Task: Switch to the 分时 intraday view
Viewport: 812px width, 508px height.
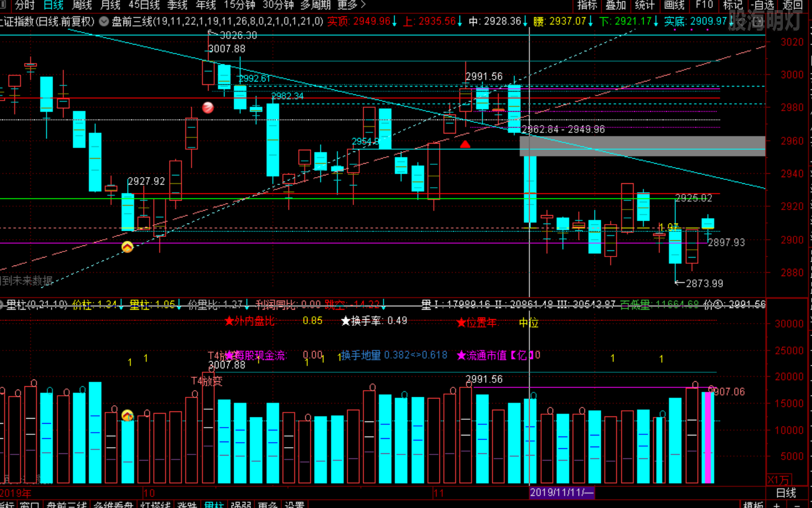Action: 25,5
